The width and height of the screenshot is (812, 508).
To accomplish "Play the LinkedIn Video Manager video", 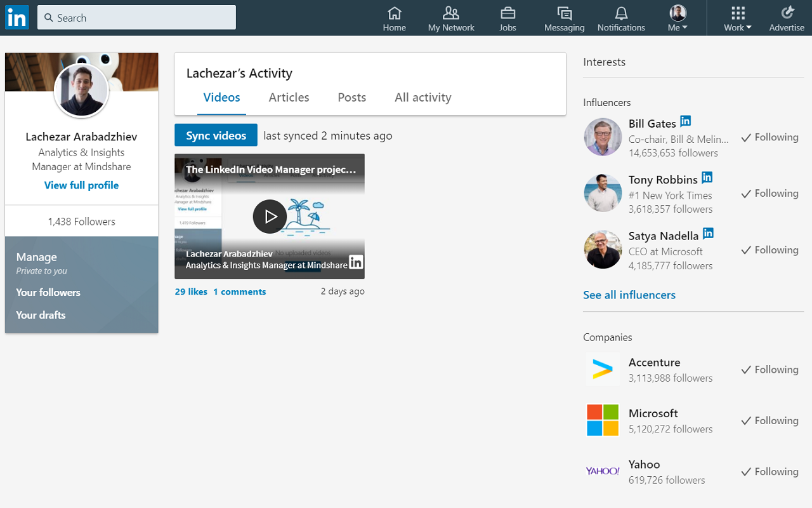I will pos(270,217).
